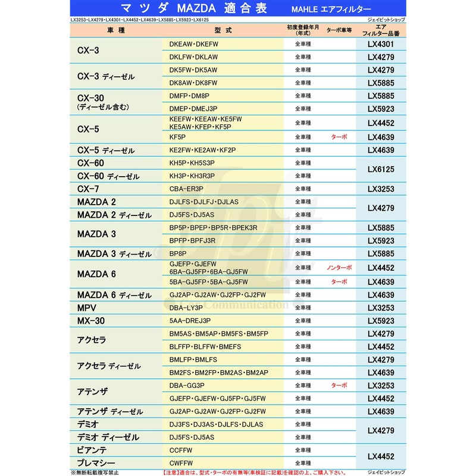Select filter LX3253 in the DBA-GG3P row
Image resolution: width=476 pixels, height=476 pixels.
pyautogui.click(x=381, y=386)
